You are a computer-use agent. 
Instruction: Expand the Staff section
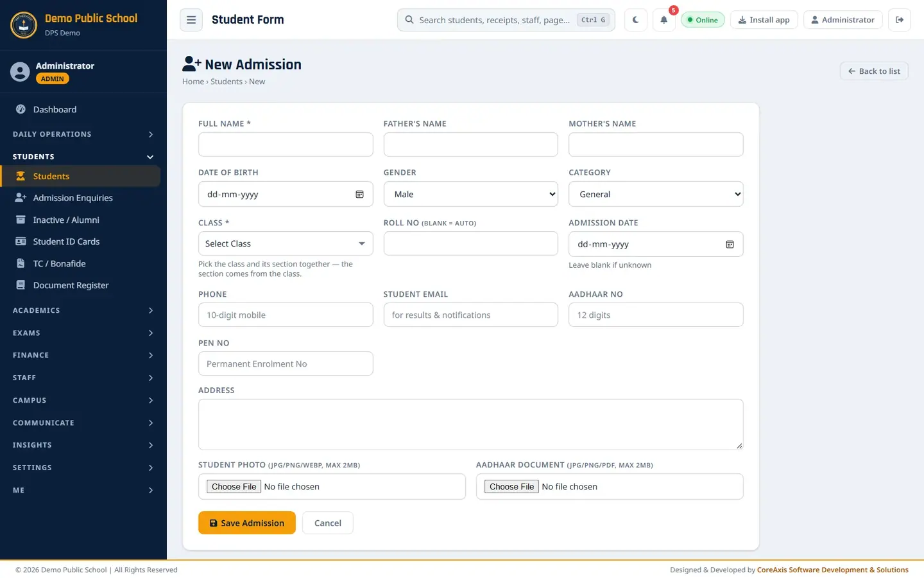point(83,378)
